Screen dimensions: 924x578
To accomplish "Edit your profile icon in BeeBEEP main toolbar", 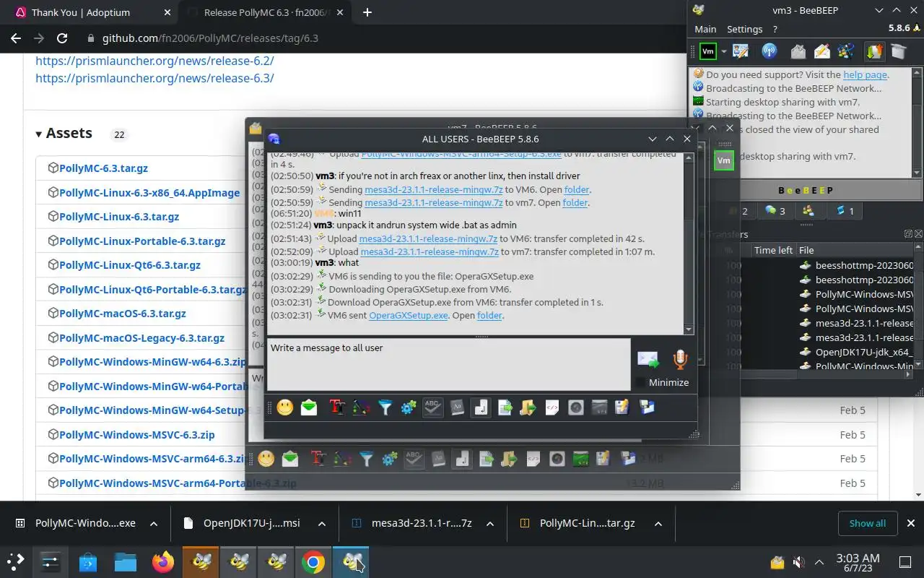I will [x=741, y=51].
